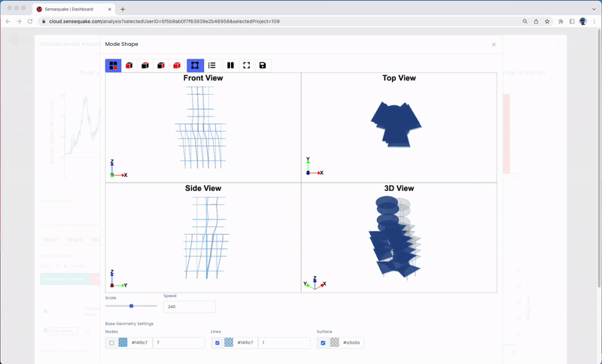
Task: Select the four-view grid layout icon
Action: click(113, 65)
